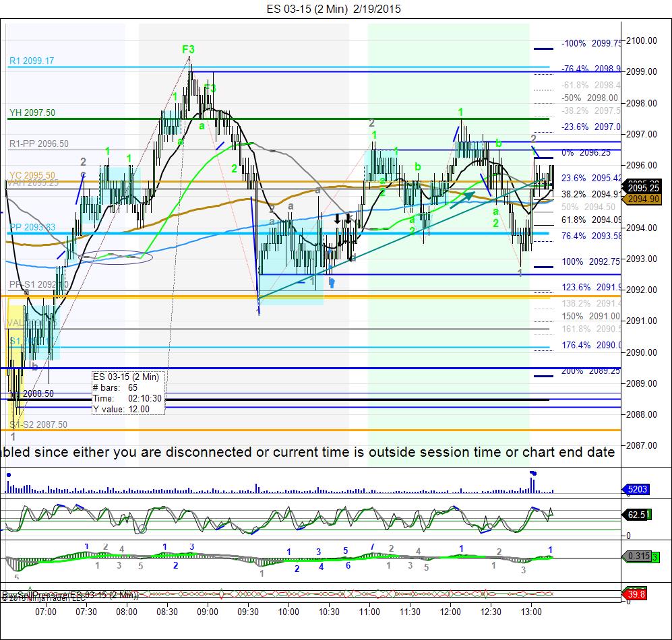
Task: Select the 12:30 time axis label
Action: click(491, 612)
